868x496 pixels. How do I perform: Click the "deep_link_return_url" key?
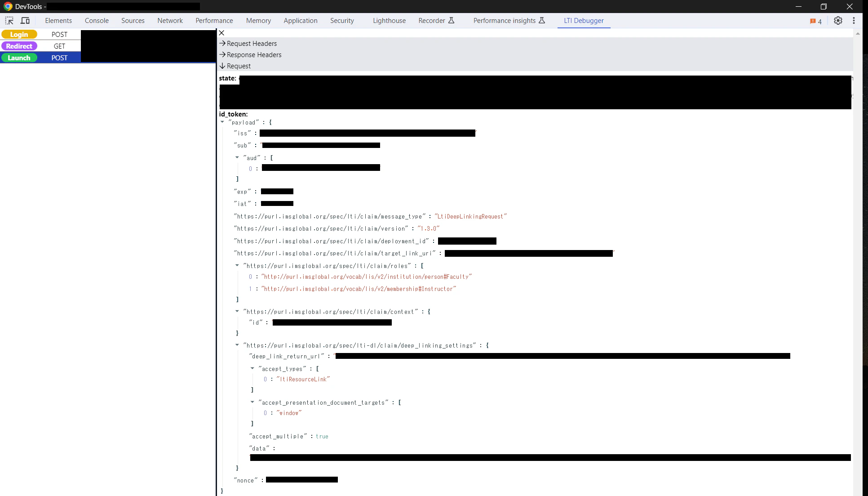pyautogui.click(x=287, y=357)
